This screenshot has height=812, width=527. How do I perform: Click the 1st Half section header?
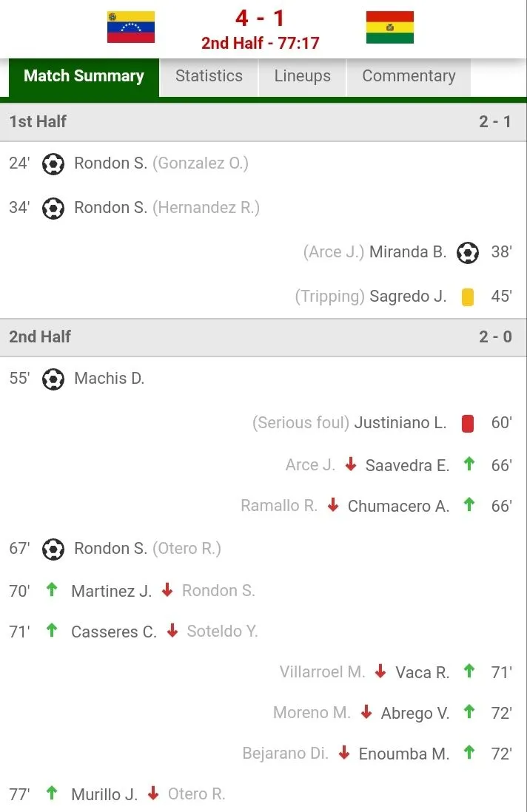click(38, 121)
